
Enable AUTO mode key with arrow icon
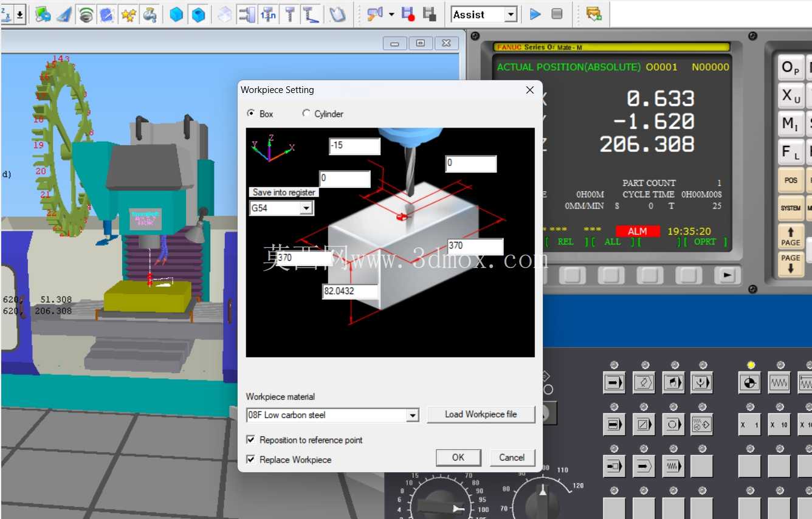pyautogui.click(x=614, y=383)
